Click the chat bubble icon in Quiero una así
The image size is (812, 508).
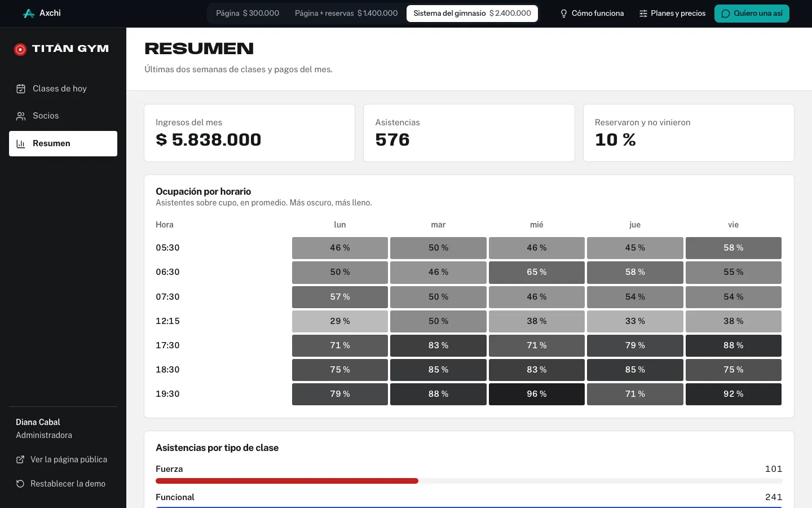[726, 14]
